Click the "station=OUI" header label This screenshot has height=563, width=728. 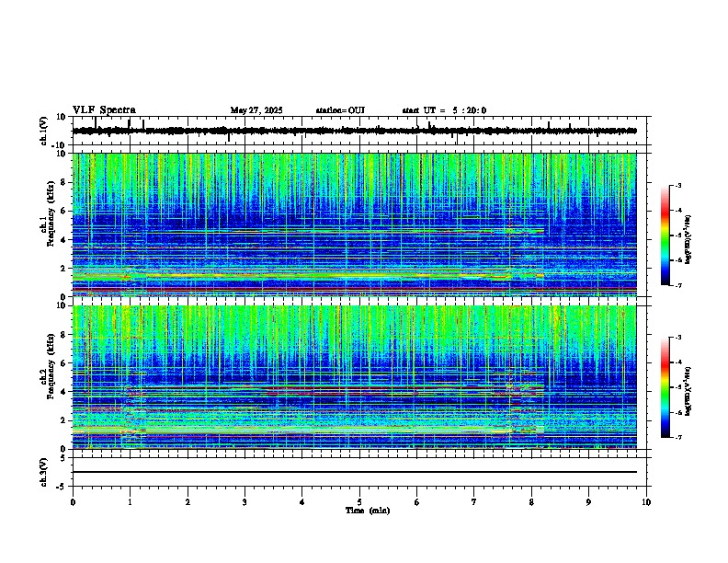point(340,110)
